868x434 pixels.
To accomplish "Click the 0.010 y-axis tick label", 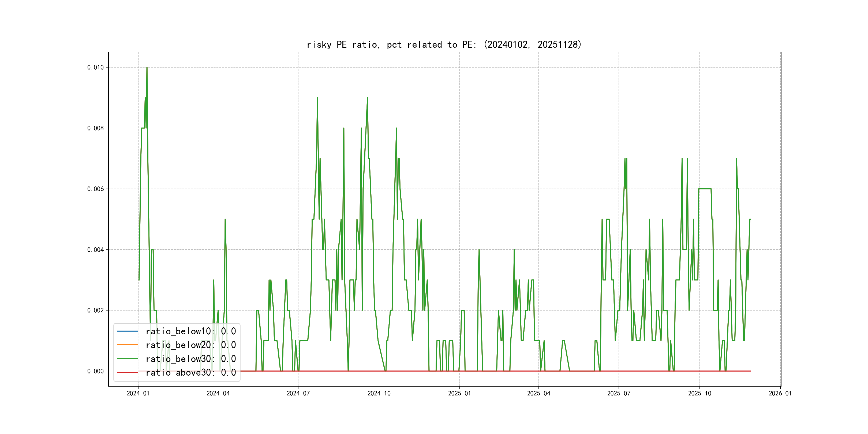I will tap(95, 68).
